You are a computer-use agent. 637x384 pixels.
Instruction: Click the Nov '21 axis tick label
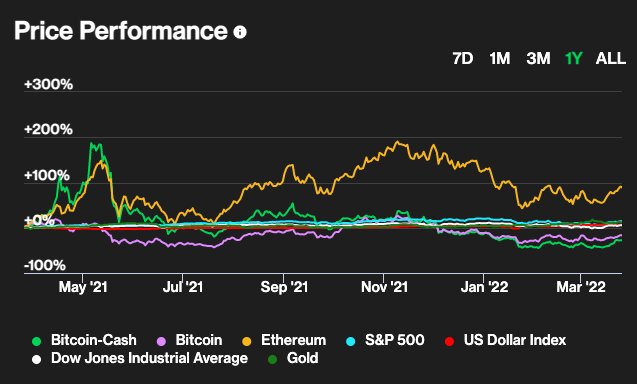pos(384,287)
